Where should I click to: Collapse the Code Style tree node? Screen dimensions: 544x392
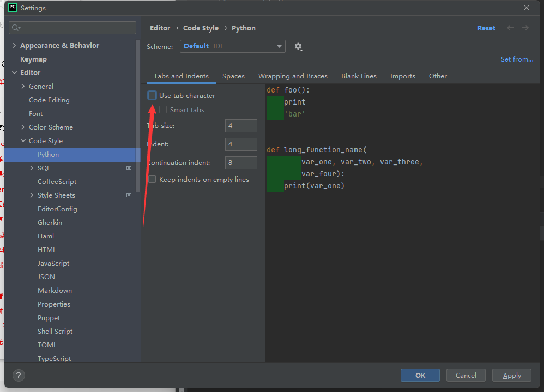tap(23, 141)
